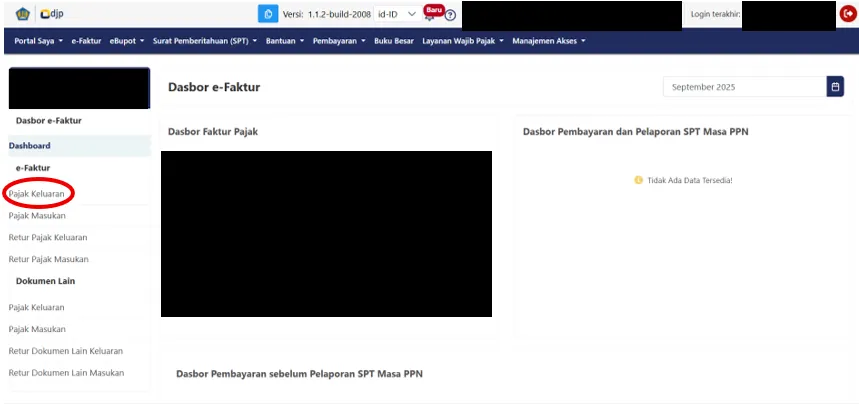859x415 pixels.
Task: Open the Layanan Wajib Pajak menu
Action: click(463, 41)
